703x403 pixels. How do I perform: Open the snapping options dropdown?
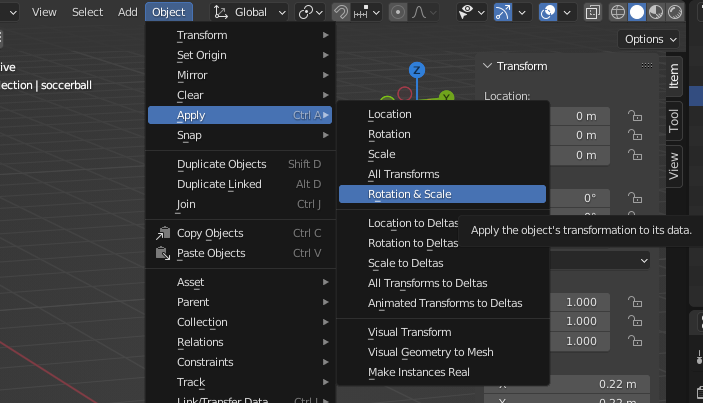point(367,12)
